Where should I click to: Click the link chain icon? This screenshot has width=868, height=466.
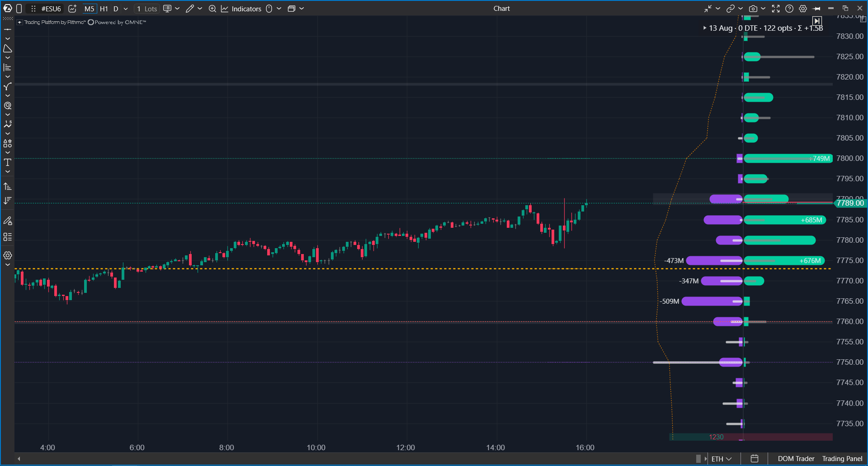[731, 9]
